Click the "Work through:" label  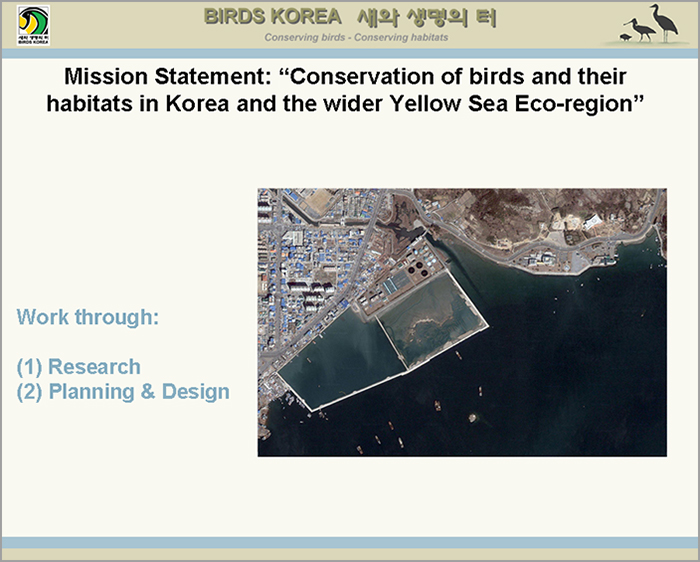pos(88,318)
